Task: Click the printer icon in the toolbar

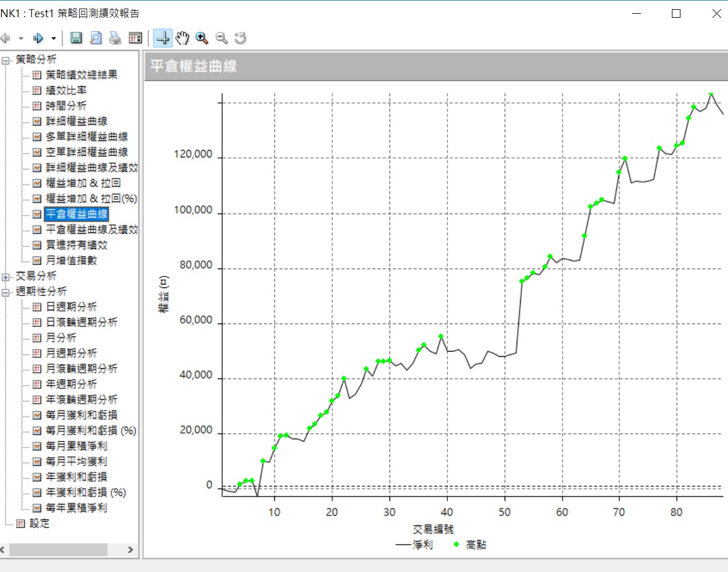Action: [x=115, y=38]
